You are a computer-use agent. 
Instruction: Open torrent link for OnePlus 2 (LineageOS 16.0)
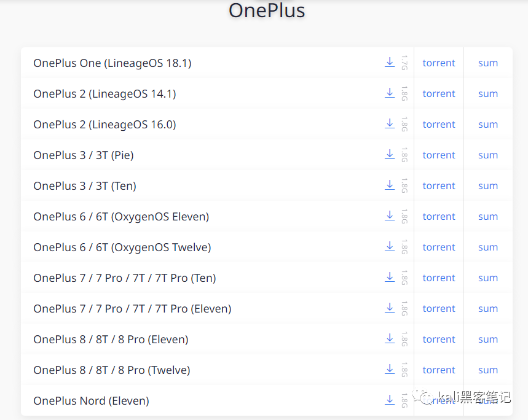click(439, 124)
